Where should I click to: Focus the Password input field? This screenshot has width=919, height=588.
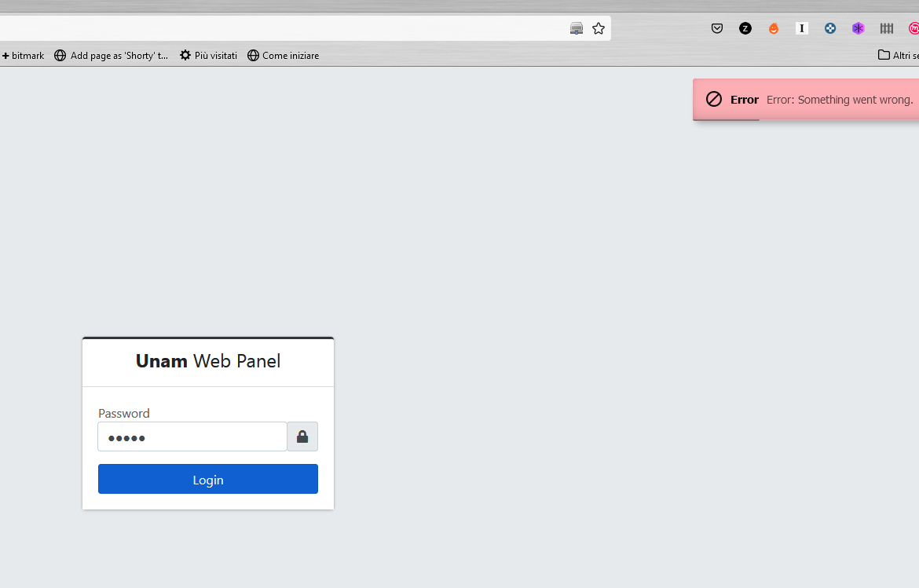click(192, 436)
